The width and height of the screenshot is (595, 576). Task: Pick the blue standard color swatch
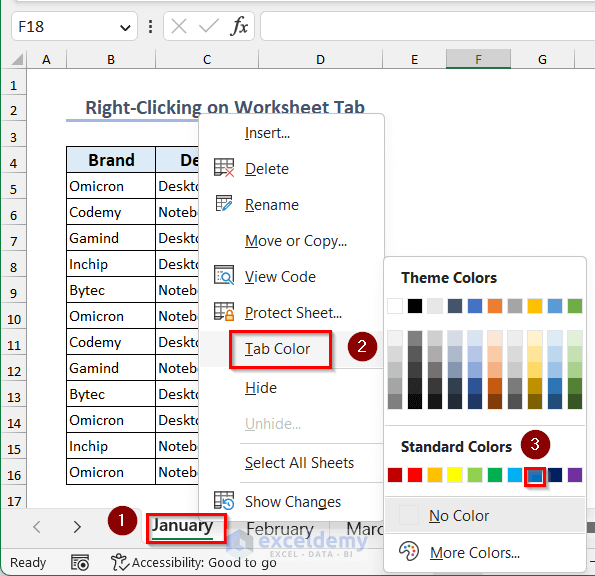[535, 476]
